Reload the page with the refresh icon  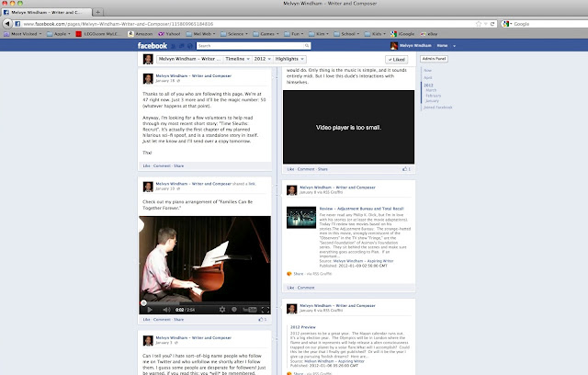point(492,24)
